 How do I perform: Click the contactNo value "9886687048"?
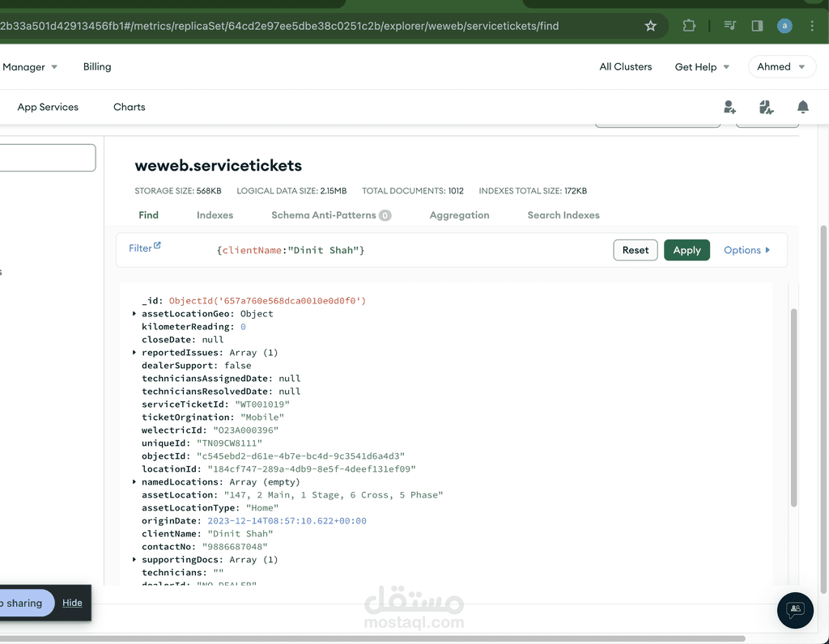pyautogui.click(x=235, y=547)
